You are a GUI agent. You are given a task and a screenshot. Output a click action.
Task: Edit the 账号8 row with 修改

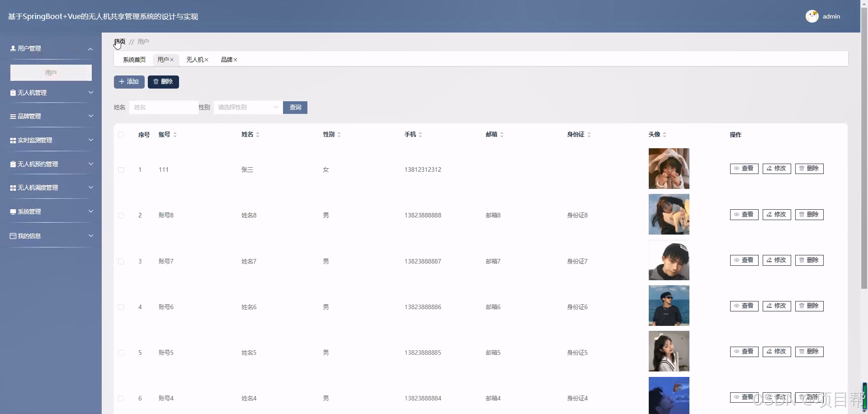777,215
